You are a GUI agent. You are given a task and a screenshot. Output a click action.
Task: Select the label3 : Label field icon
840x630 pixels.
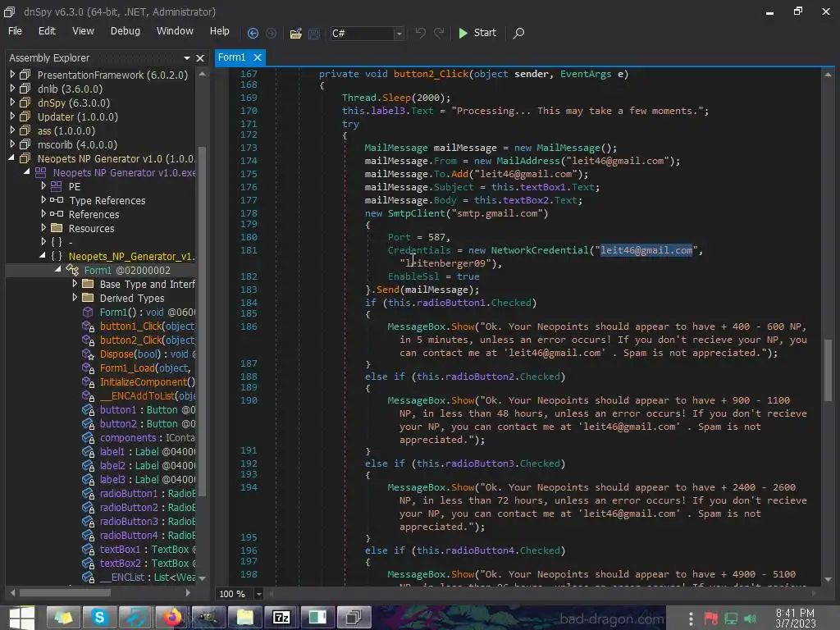pyautogui.click(x=88, y=479)
